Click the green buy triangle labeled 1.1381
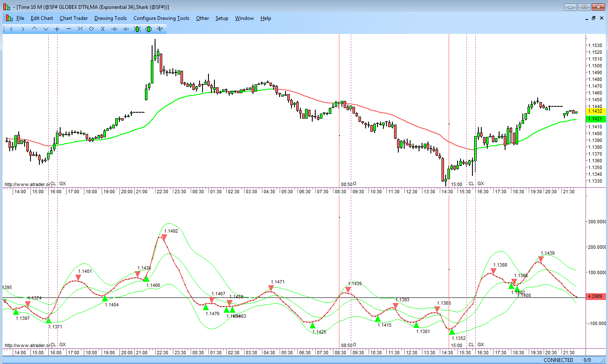 tap(416, 325)
